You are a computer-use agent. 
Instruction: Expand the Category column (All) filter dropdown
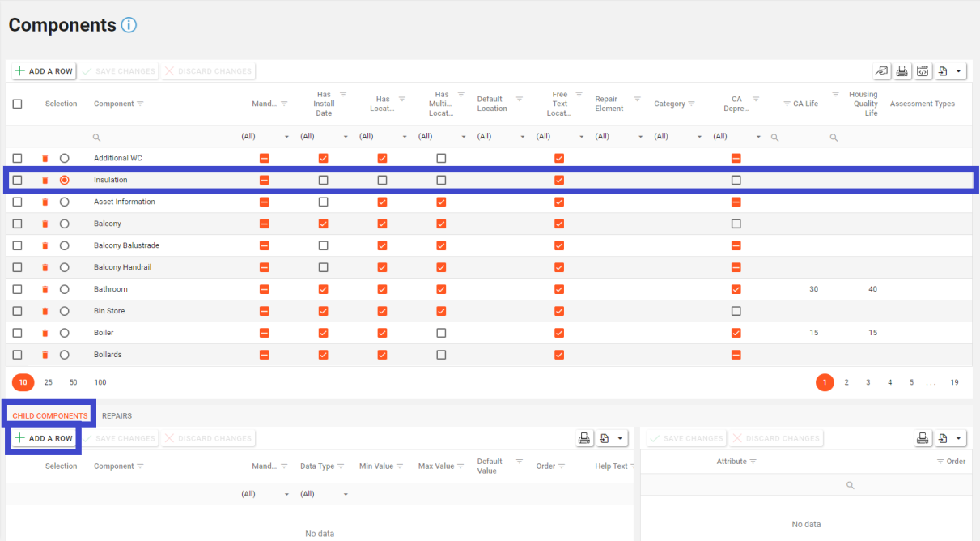(x=699, y=137)
